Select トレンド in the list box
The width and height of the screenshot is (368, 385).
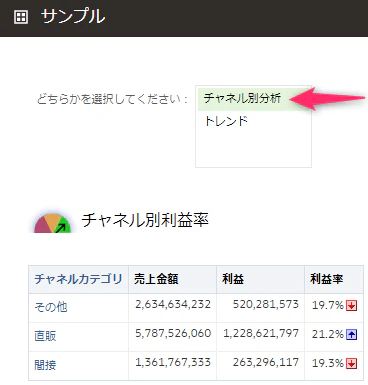(x=254, y=121)
